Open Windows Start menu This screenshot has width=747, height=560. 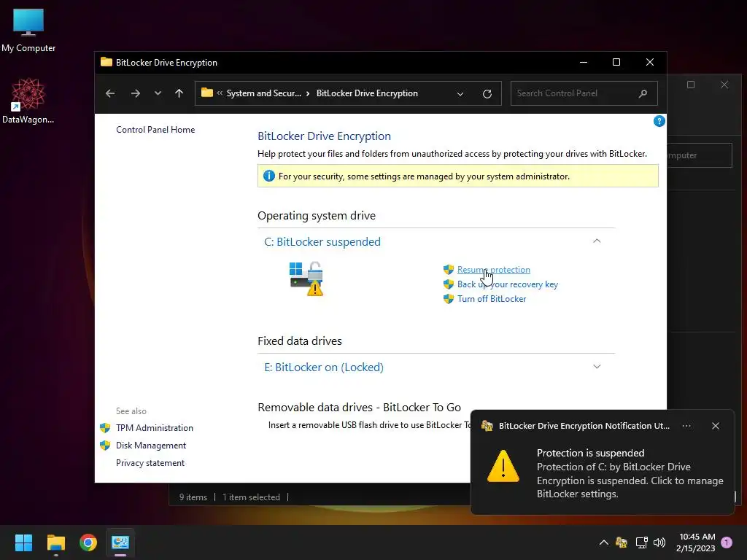[x=23, y=542]
